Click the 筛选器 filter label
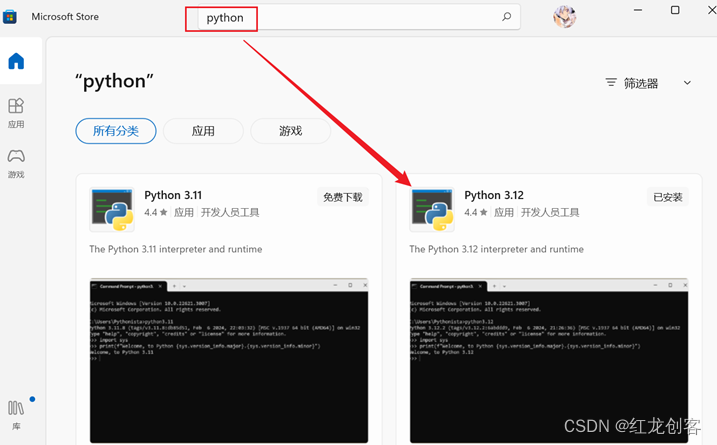Image resolution: width=717 pixels, height=445 pixels. point(641,83)
